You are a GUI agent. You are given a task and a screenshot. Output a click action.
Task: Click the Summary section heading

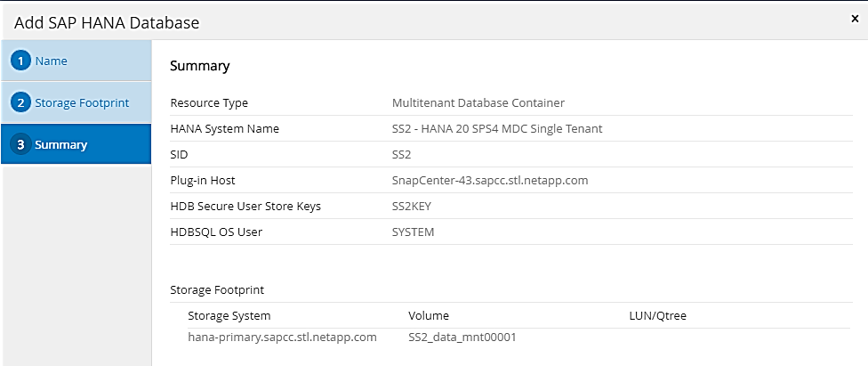199,66
